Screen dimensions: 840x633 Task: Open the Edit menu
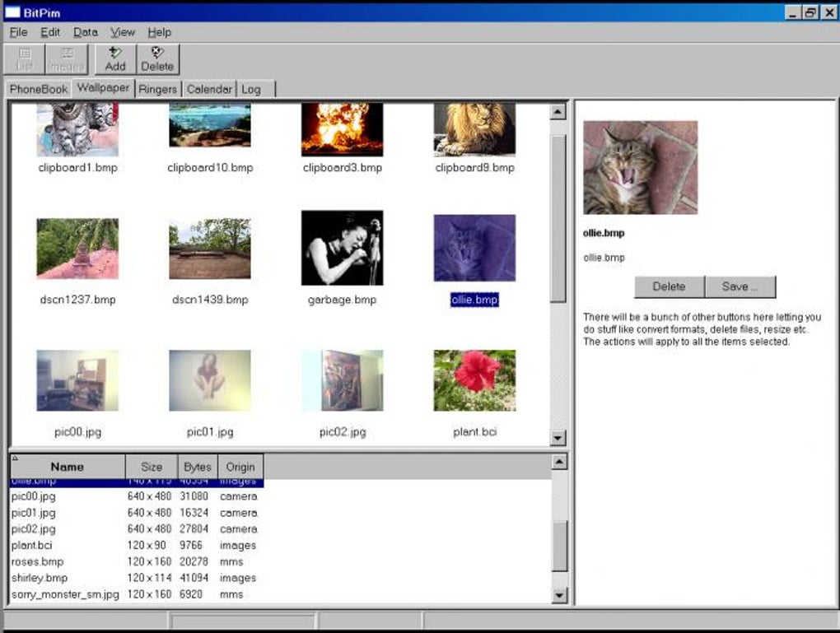tap(50, 32)
